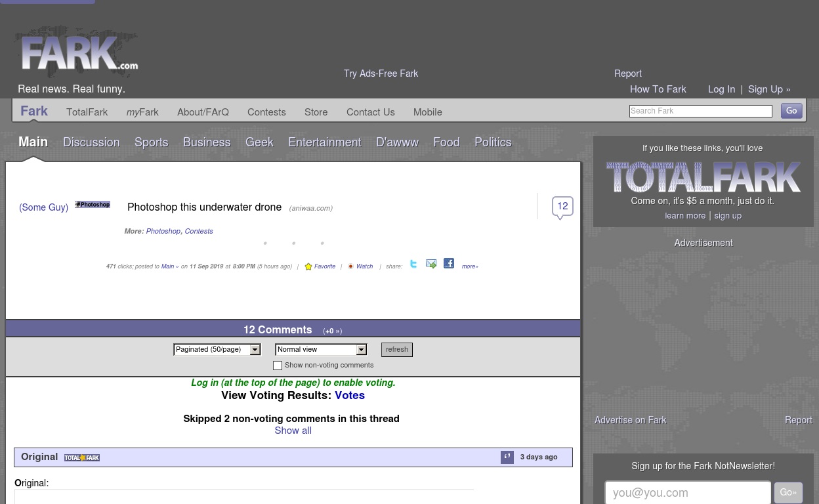Click the Contests link after More:
Image resolution: width=819 pixels, height=504 pixels.
click(199, 231)
